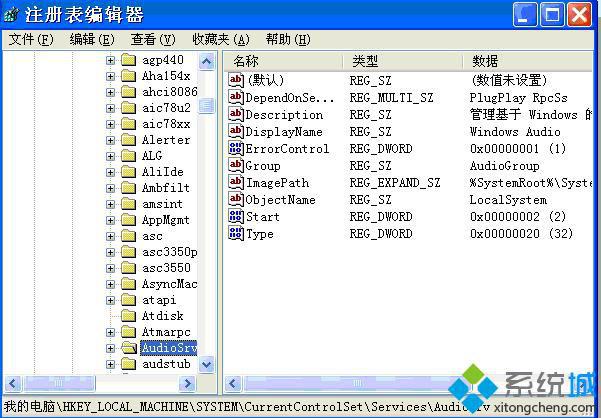Sort by the 名称 column header
This screenshot has width=601, height=418.
(x=283, y=61)
